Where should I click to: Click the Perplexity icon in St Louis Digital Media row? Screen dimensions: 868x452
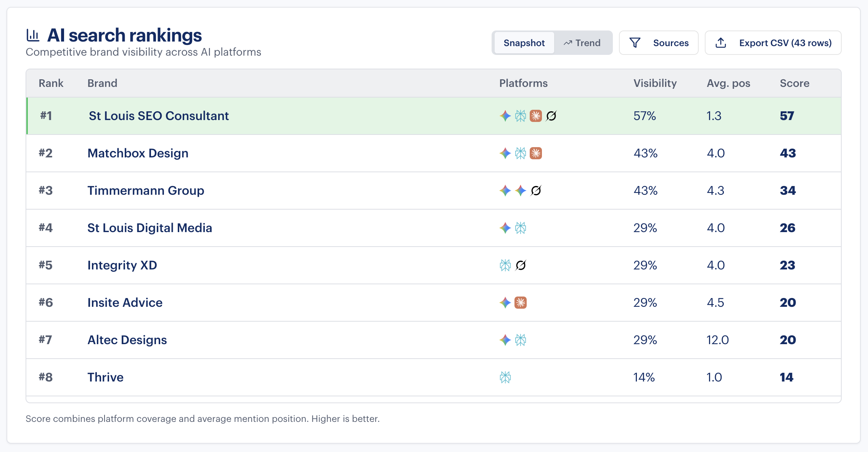click(521, 228)
